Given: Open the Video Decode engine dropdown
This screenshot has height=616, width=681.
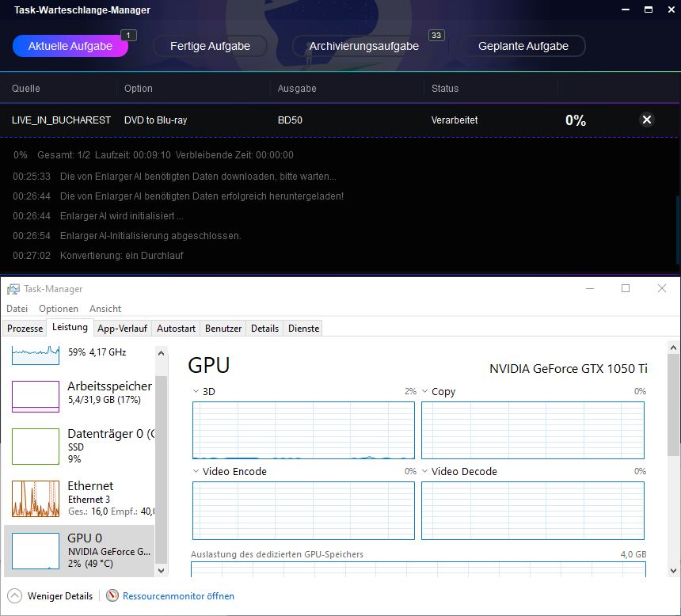Looking at the screenshot, I should (x=425, y=472).
